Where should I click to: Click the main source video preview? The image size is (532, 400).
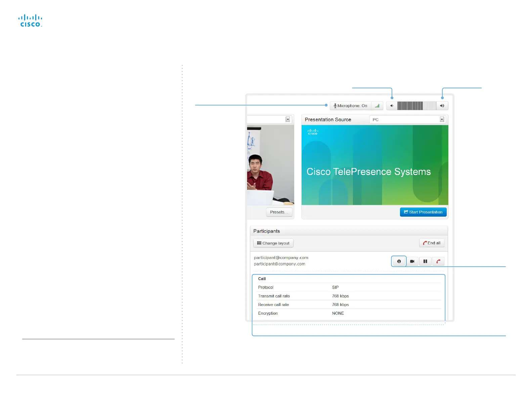(271, 165)
